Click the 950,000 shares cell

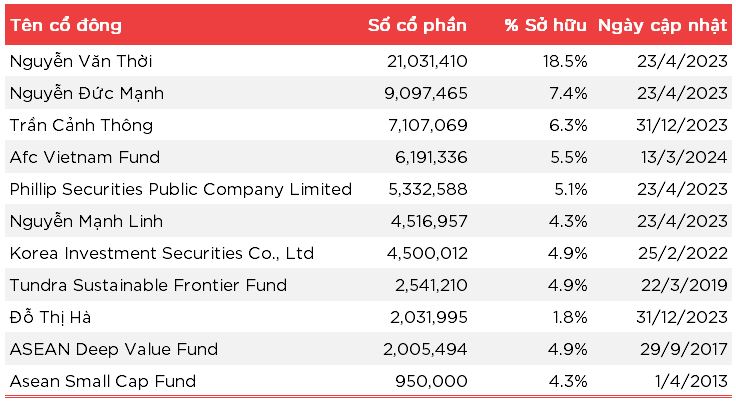[439, 381]
